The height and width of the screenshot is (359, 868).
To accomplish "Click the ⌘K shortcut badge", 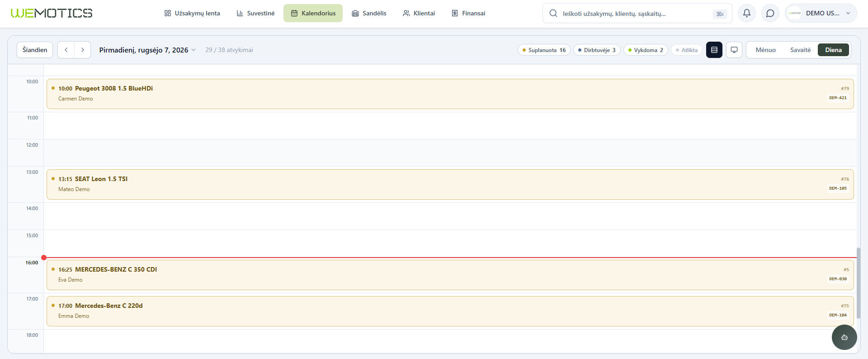I will (720, 14).
